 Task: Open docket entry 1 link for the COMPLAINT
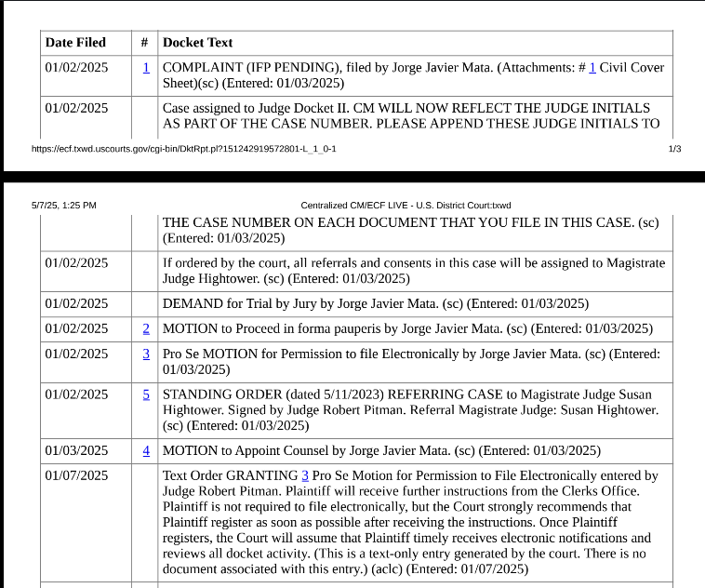coord(146,68)
